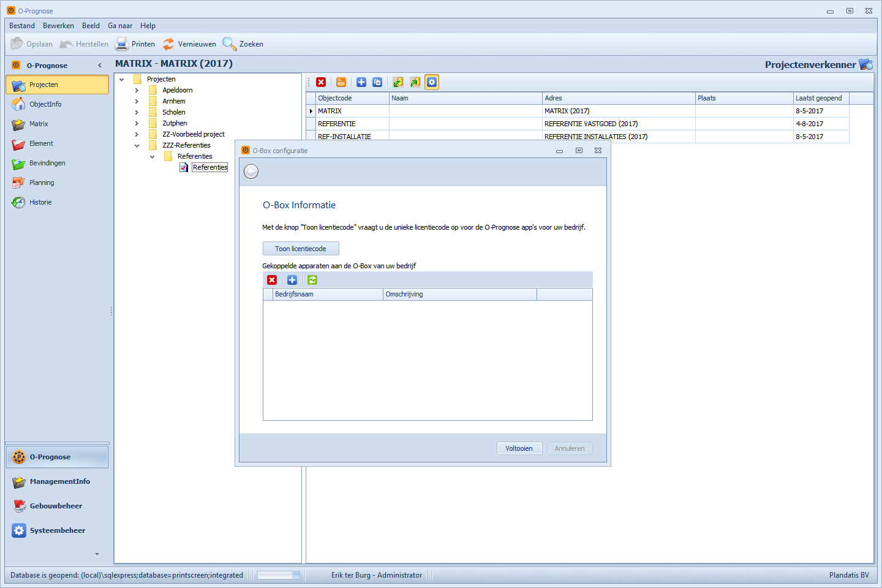Open the Bewerken menu
The height and width of the screenshot is (588, 882).
(58, 26)
